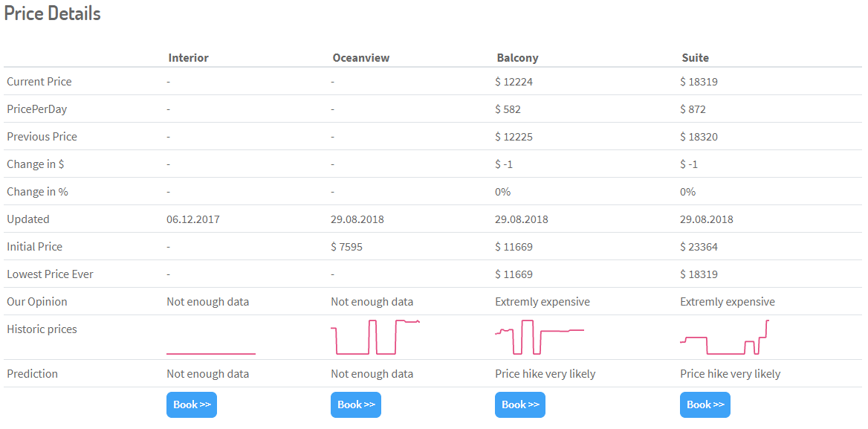The height and width of the screenshot is (429, 868).
Task: Click Interior updated date 06.12.2017
Action: (193, 219)
